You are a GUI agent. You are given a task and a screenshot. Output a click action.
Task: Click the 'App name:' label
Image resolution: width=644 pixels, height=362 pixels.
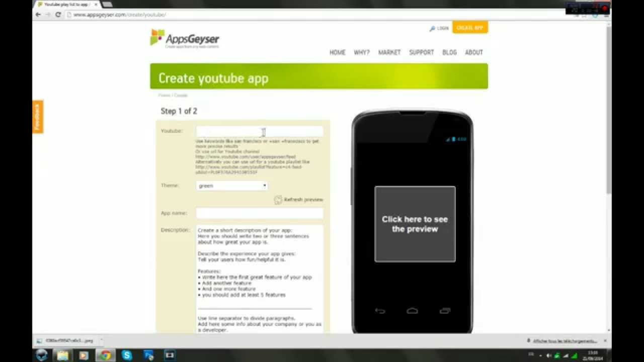click(x=174, y=213)
